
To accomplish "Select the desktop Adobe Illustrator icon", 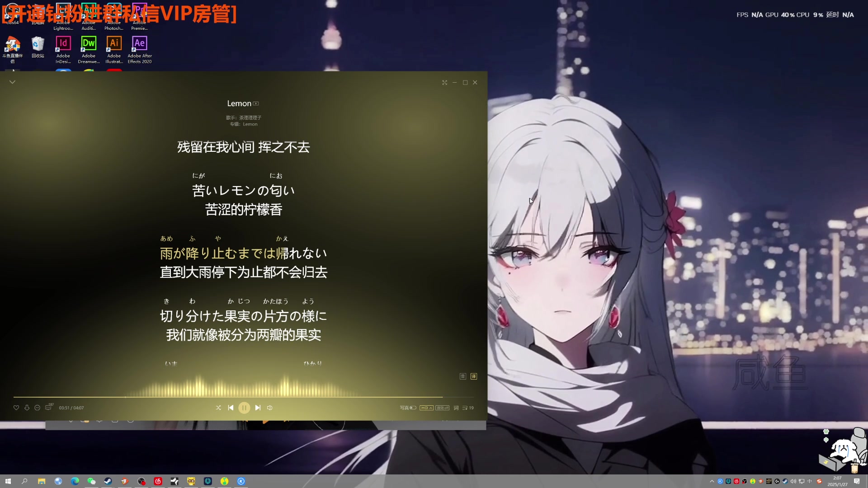I will point(114,50).
